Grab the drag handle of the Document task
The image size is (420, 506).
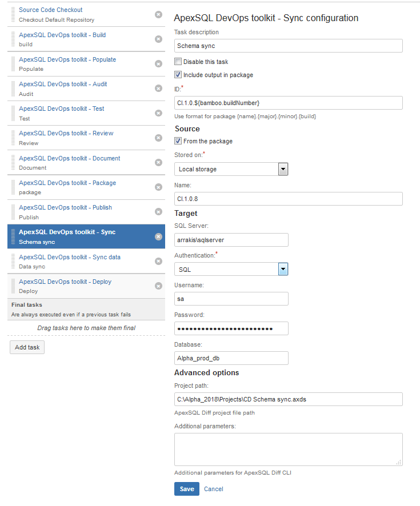(13, 162)
